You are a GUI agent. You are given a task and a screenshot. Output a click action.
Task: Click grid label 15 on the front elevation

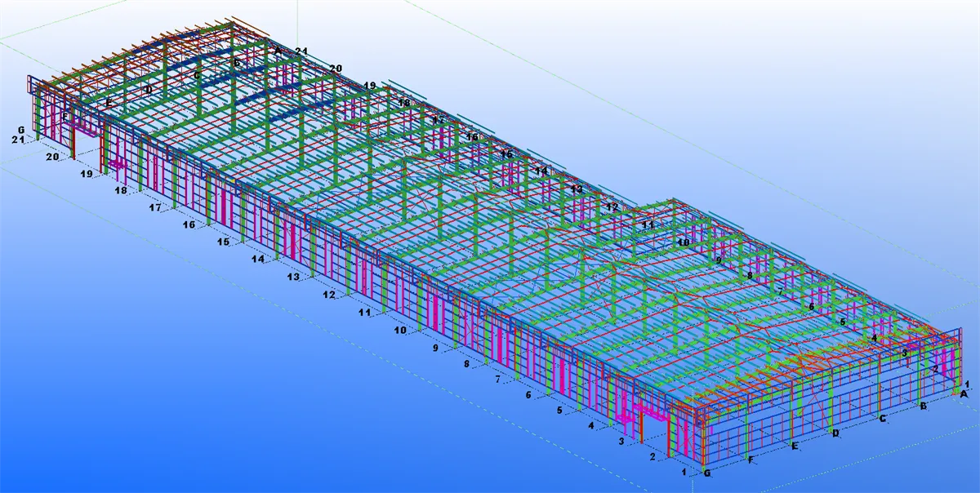point(221,242)
